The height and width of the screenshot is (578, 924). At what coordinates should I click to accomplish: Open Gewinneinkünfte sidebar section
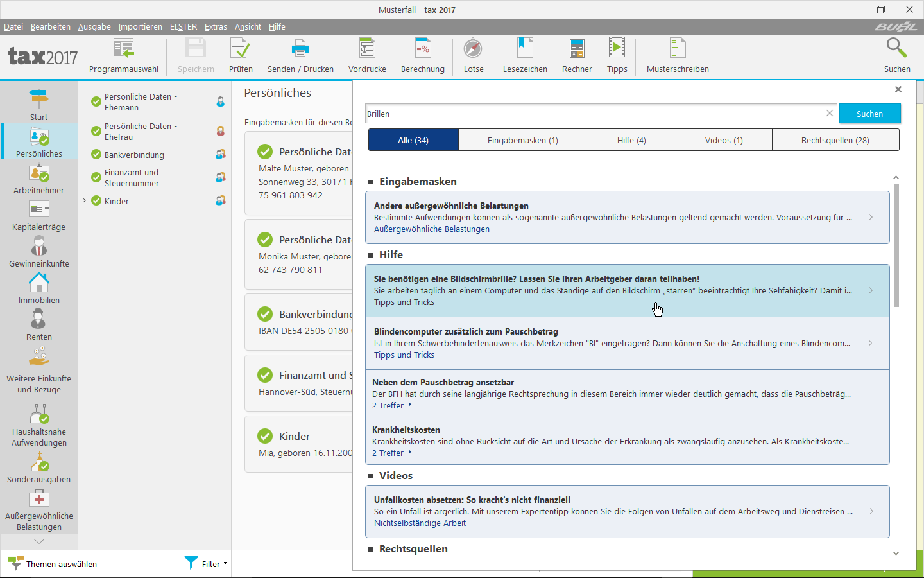38,251
